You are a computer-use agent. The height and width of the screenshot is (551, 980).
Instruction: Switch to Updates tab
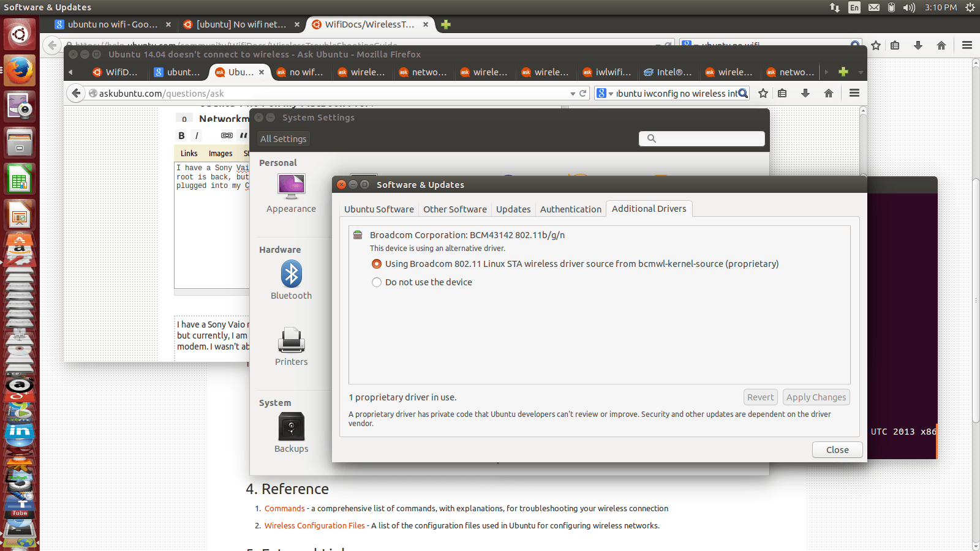click(513, 209)
